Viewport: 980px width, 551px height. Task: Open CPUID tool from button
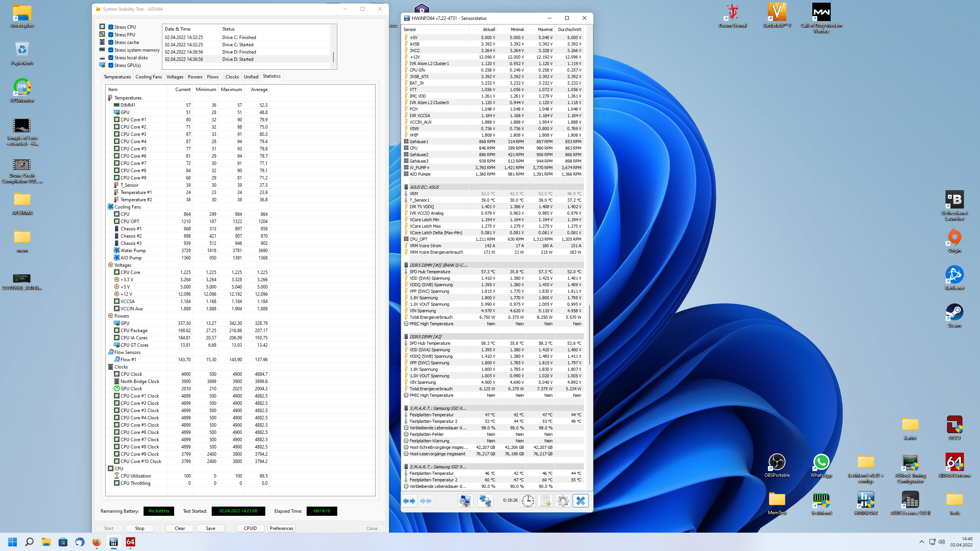pos(250,527)
